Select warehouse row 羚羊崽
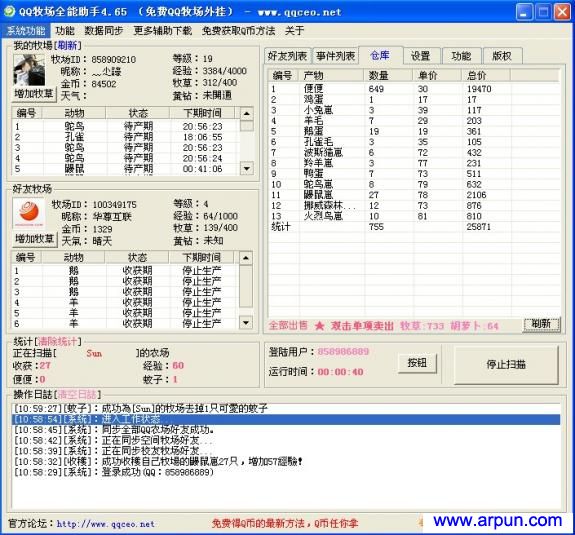The image size is (575, 535). pos(414,163)
